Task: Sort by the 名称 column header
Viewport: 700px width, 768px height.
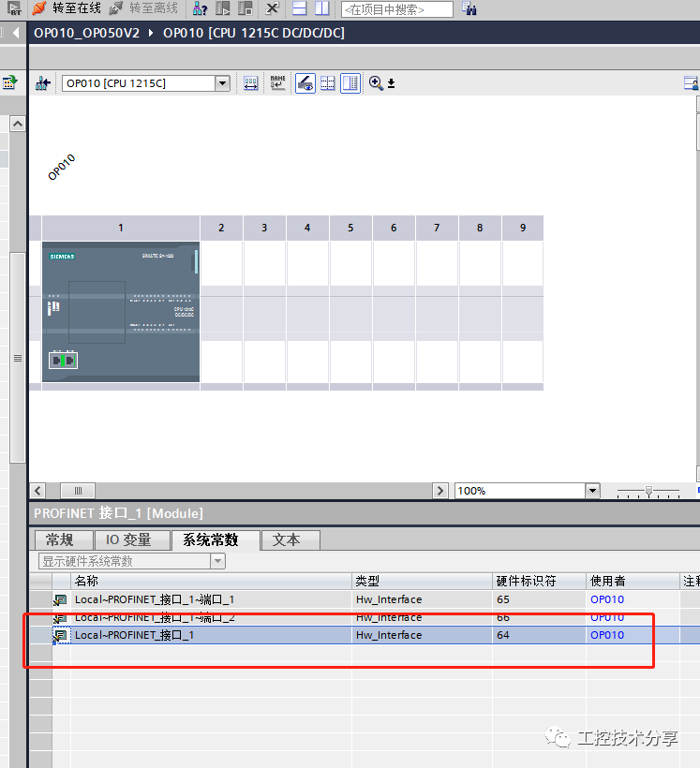Action: click(x=211, y=581)
